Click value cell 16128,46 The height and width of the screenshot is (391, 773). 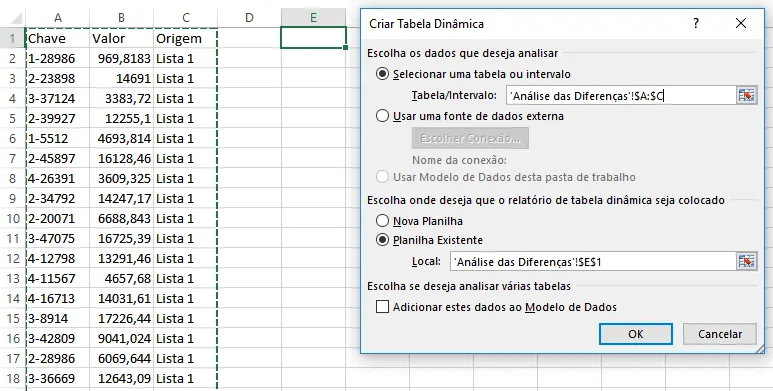pyautogui.click(x=121, y=158)
